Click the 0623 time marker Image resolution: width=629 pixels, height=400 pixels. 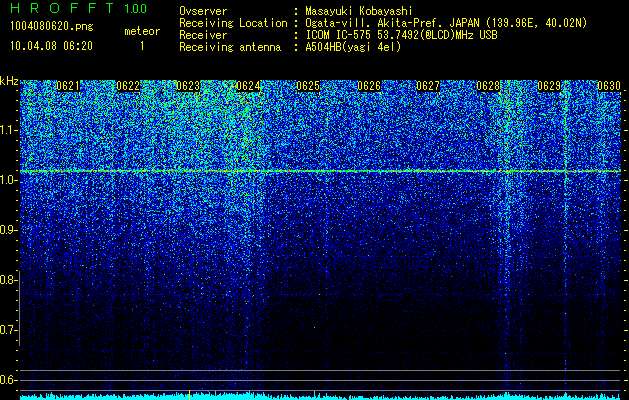pos(188,86)
